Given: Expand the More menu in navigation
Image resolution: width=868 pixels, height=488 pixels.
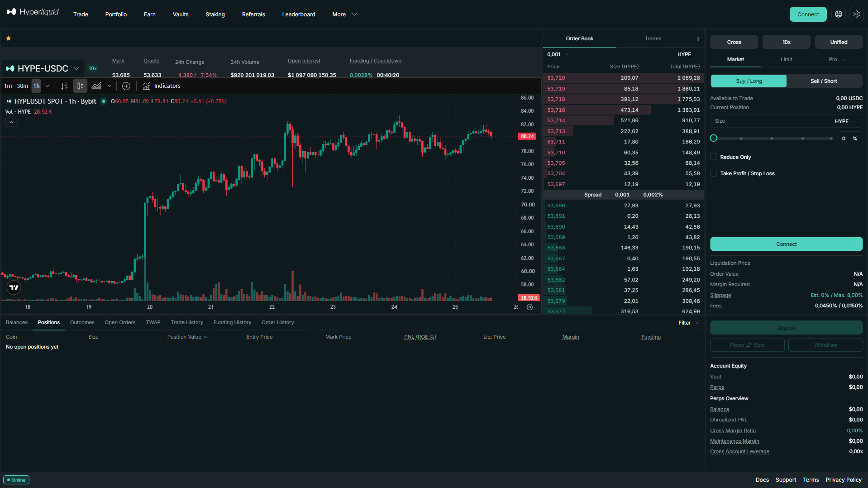Looking at the screenshot, I should tap(345, 14).
